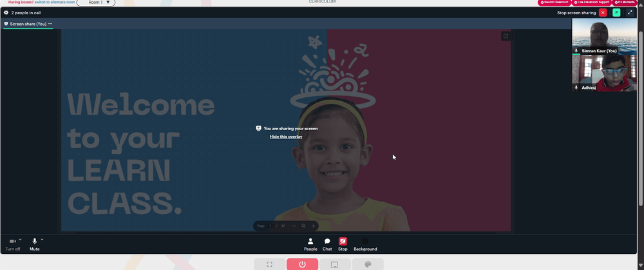Viewport: 644px width, 270px height.
Task: Stop sharing using the bottom Stop button
Action: pyautogui.click(x=343, y=244)
